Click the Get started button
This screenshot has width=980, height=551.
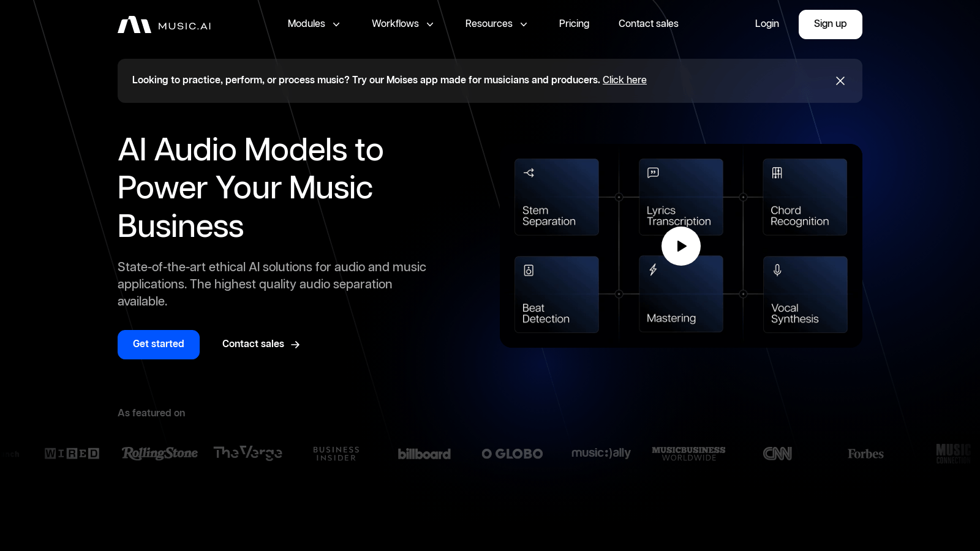click(159, 345)
